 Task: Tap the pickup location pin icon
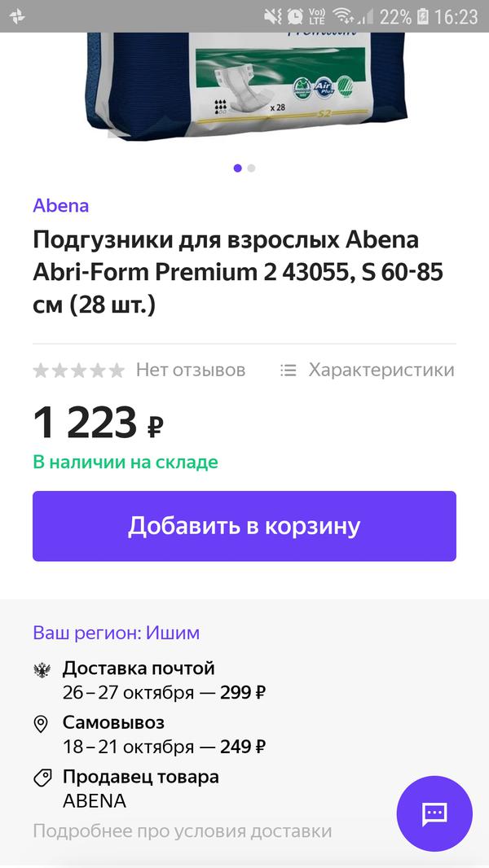click(42, 724)
